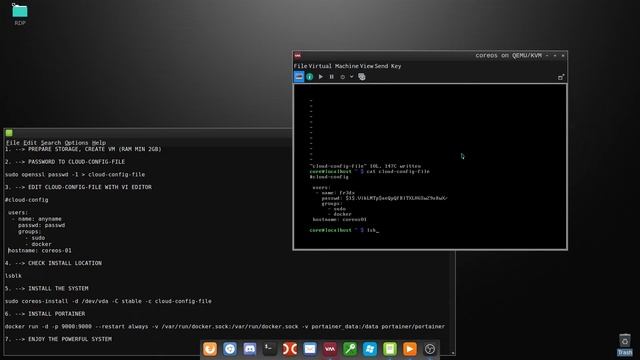
Task: Click '3. --> EDIT CLOUD-CONFIG-FILE WITH VI EDITOR'
Action: tap(78, 187)
